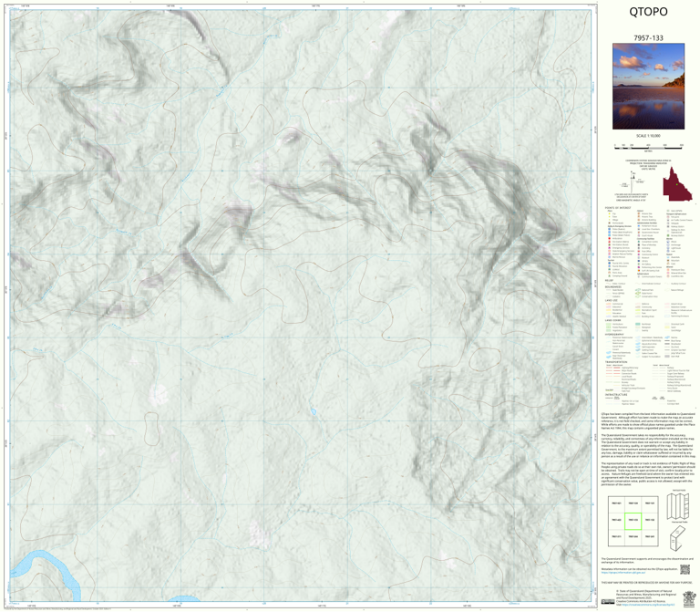Viewport: 700px width, 612px height.
Task: Select the POINTS OF INTEREST legend heading
Action: click(618, 208)
